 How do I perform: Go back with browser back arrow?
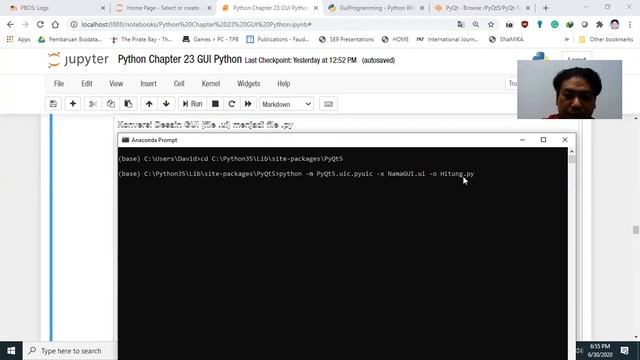(x=10, y=24)
